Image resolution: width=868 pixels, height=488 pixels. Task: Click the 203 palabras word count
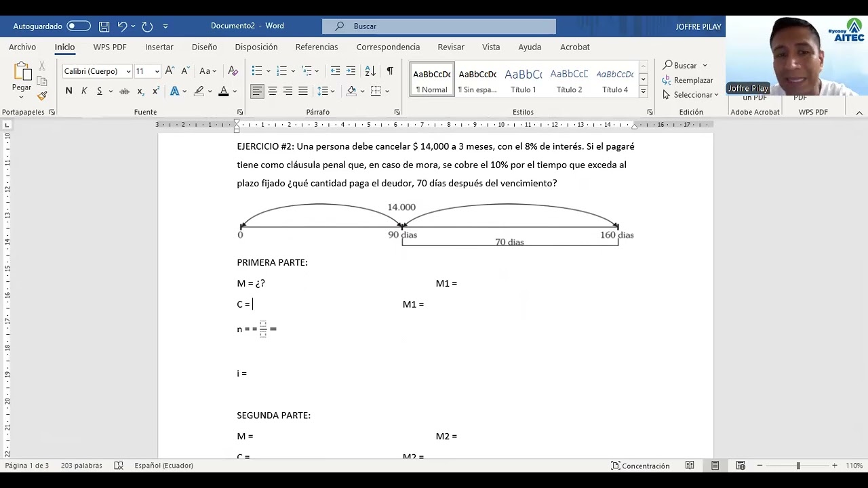(81, 466)
